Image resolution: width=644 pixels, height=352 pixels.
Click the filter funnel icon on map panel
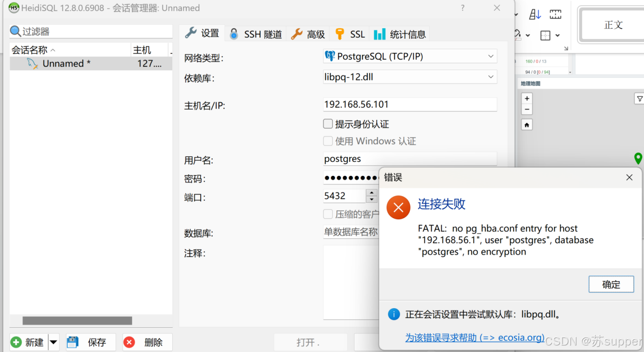point(639,98)
